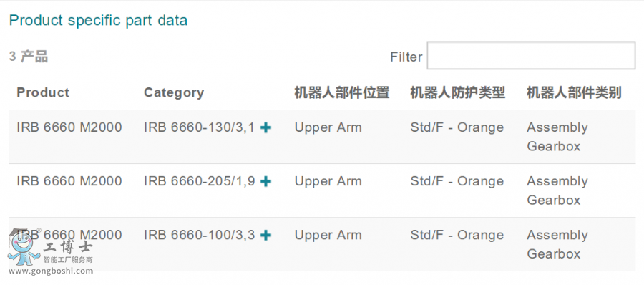The height and width of the screenshot is (285, 644).
Task: Click IRB 6660 M2000 in the first row
Action: point(69,127)
